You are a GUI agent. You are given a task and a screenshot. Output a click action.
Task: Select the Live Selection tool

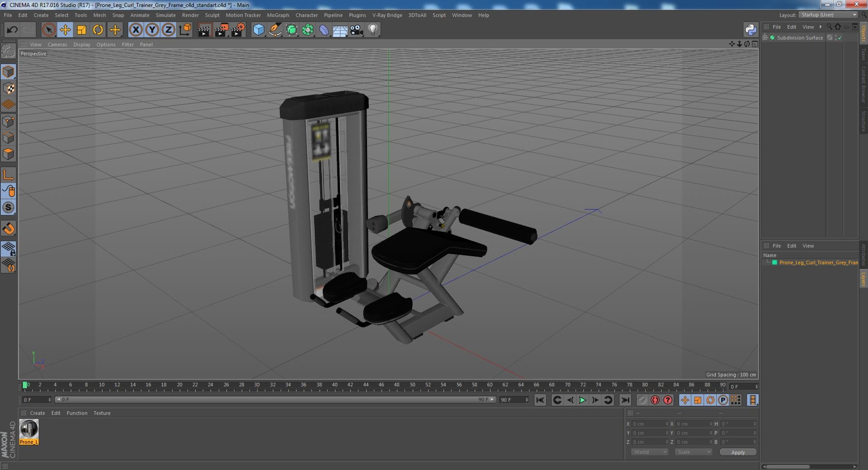pos(48,30)
